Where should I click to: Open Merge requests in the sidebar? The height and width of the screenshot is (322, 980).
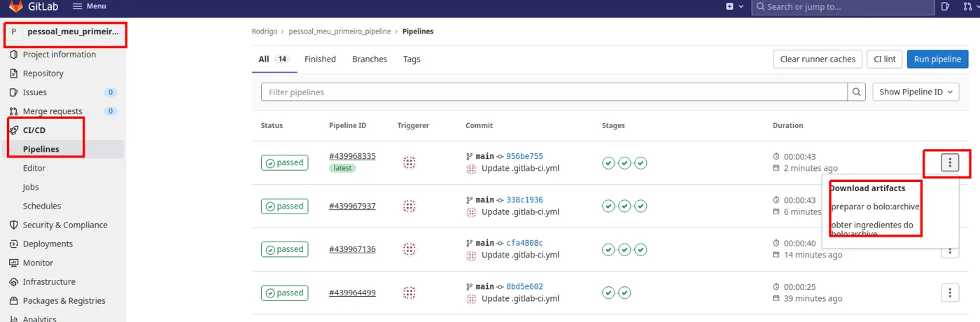(x=52, y=111)
